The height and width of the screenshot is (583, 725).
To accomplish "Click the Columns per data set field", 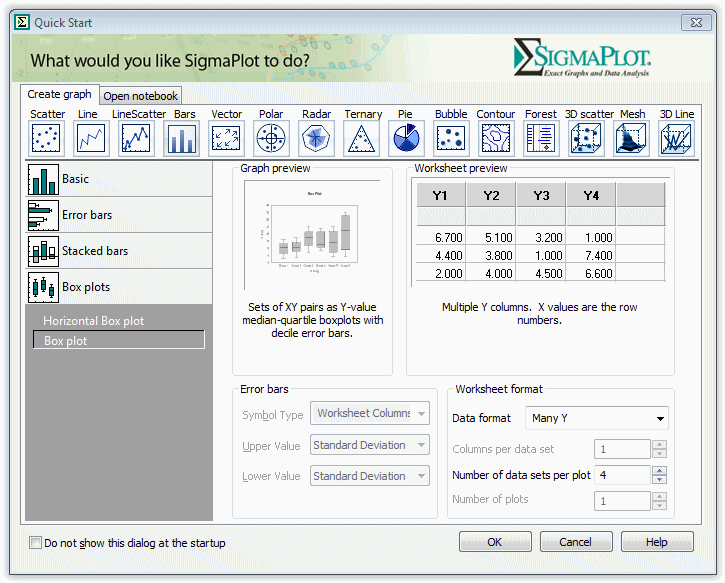I will [622, 449].
